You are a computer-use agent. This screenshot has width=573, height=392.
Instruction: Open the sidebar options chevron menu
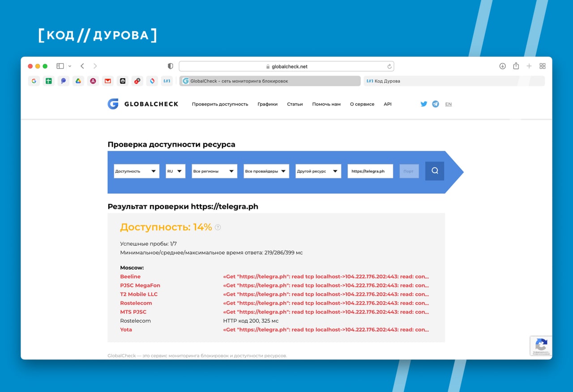coord(69,66)
